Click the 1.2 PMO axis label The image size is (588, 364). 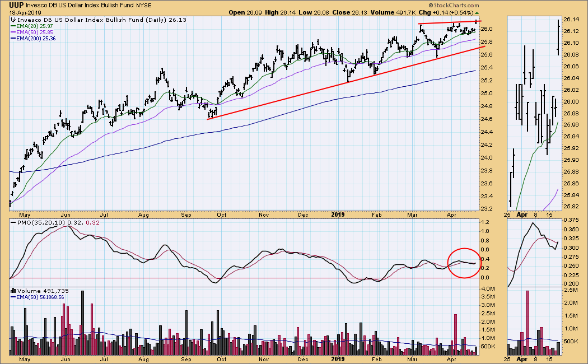pos(486,222)
